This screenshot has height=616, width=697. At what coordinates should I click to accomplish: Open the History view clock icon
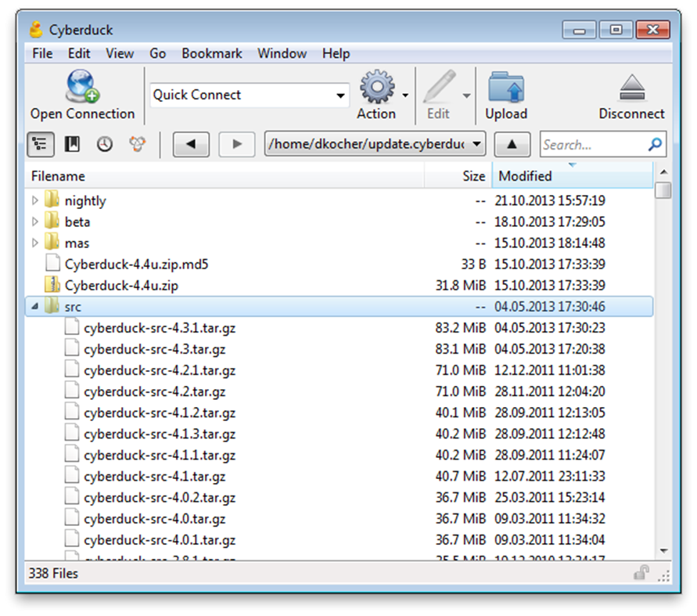pos(104,144)
